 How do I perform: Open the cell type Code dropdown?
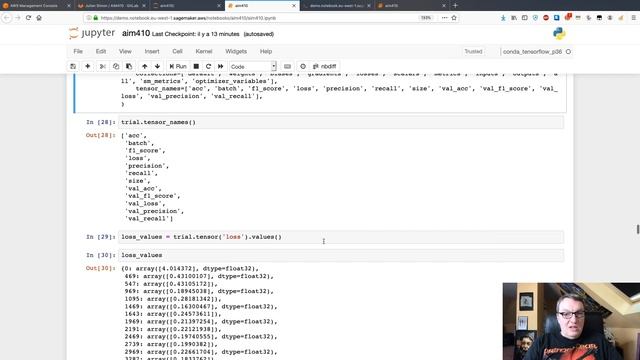coord(253,67)
